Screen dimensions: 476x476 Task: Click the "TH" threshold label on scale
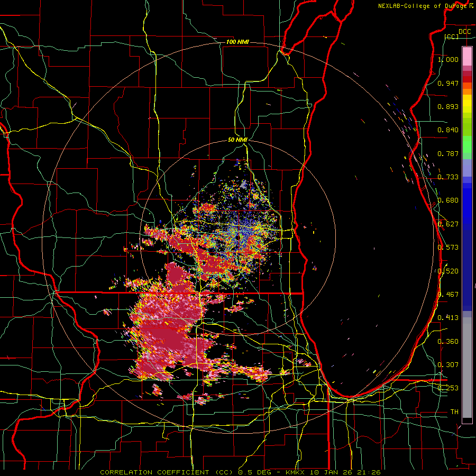coord(454,412)
